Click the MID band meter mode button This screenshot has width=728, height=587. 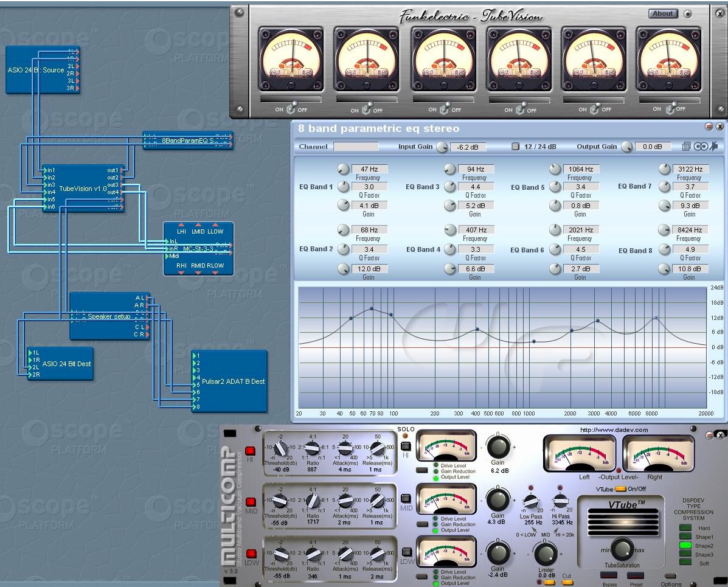pyautogui.click(x=421, y=524)
